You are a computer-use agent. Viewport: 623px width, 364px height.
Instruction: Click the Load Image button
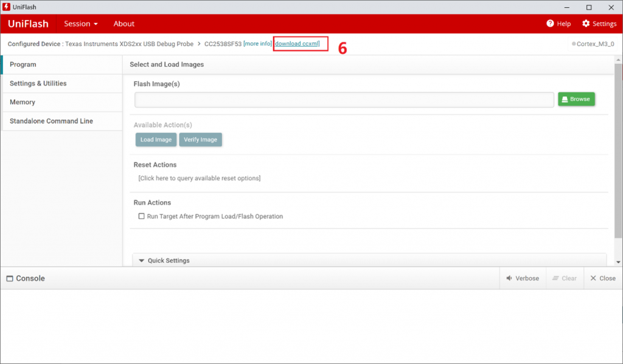click(156, 140)
